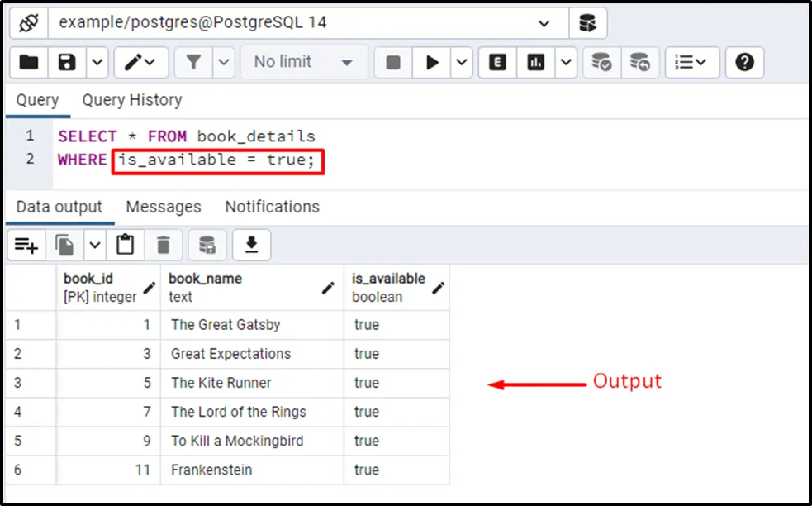Select the cell containing The Kite Runner
Image resolution: width=812 pixels, height=506 pixels.
pyautogui.click(x=221, y=383)
